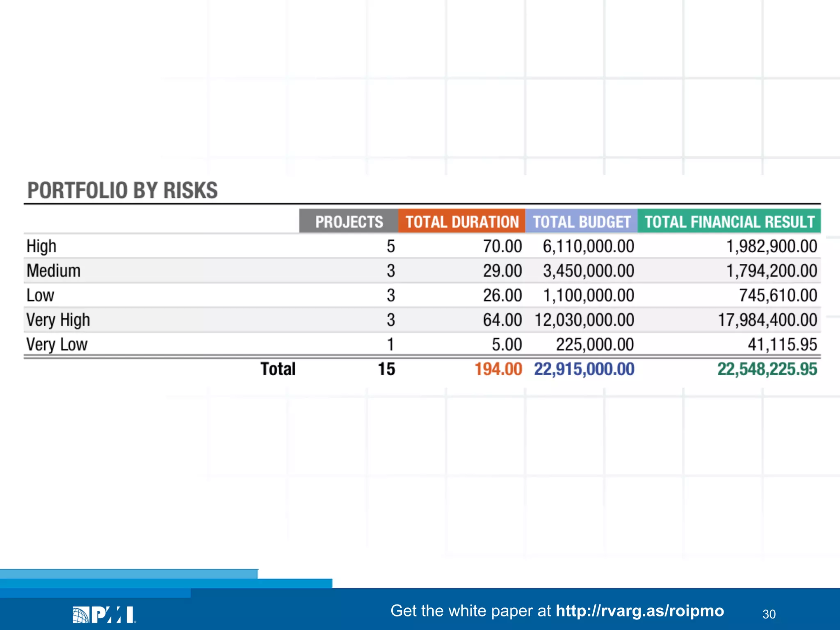Click the High risk row label
The width and height of the screenshot is (840, 630).
click(x=41, y=247)
